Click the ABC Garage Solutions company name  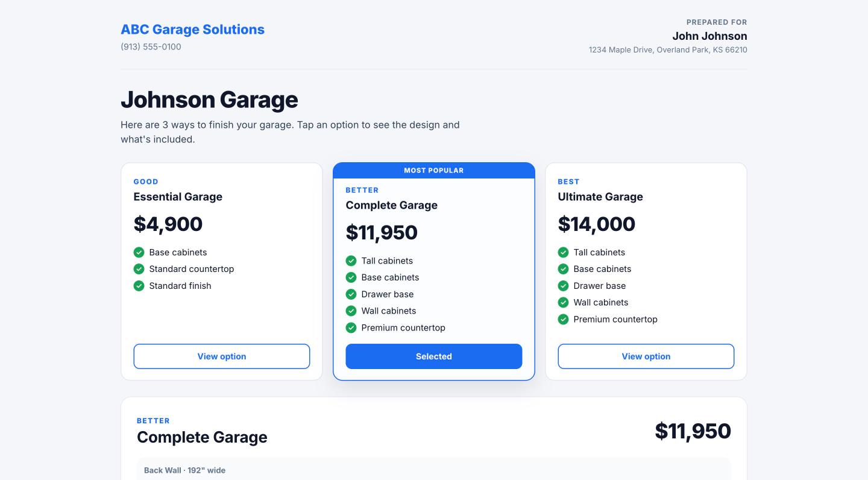click(x=192, y=30)
